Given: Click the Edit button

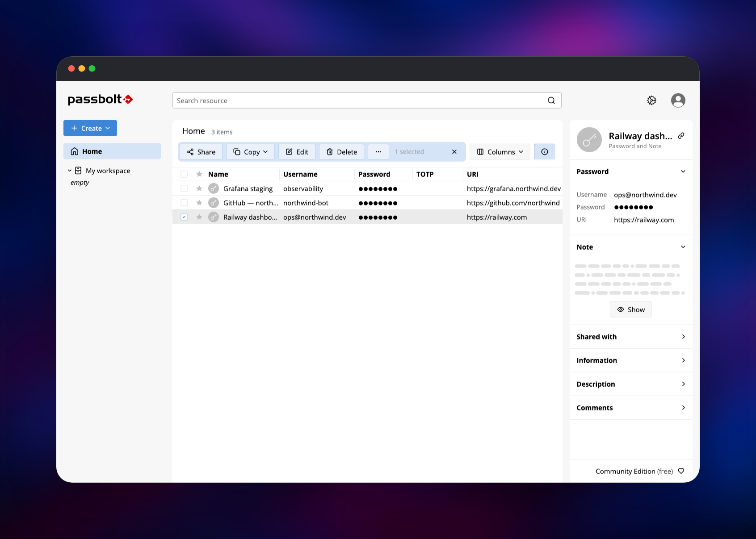Looking at the screenshot, I should 297,152.
